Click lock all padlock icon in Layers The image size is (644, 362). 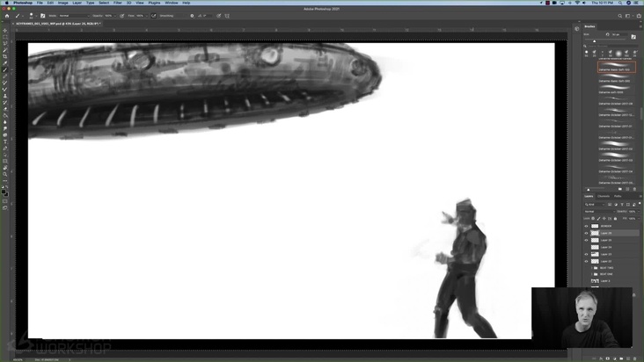(615, 219)
